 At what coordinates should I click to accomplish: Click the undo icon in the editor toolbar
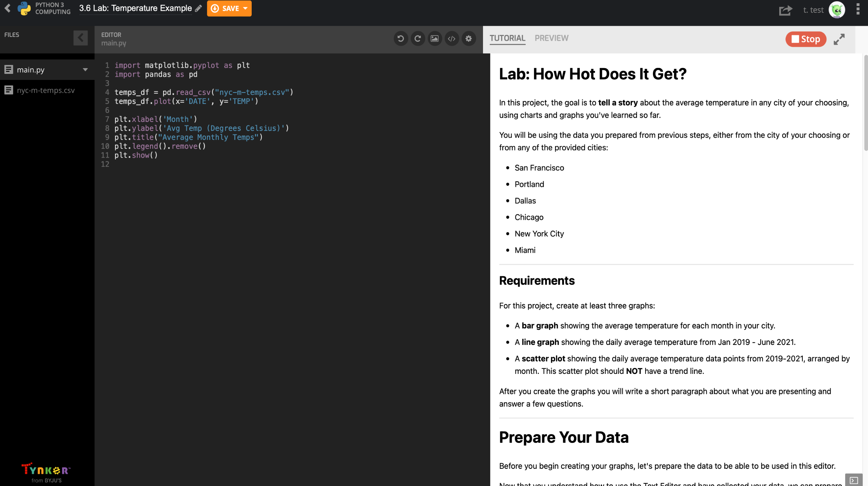click(x=401, y=39)
